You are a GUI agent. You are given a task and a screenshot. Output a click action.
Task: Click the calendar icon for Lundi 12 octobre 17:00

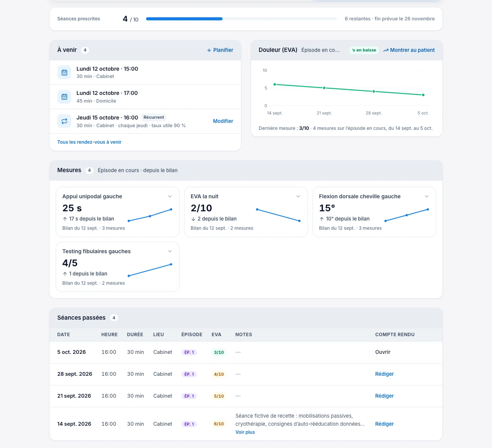click(x=64, y=97)
